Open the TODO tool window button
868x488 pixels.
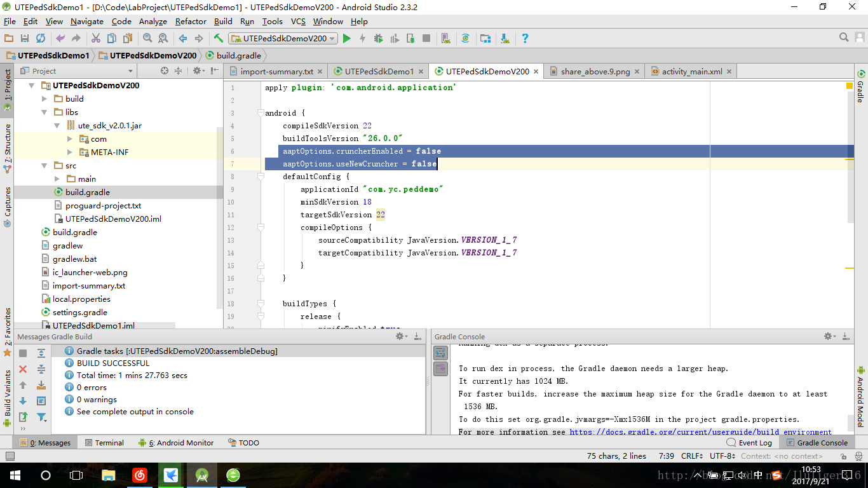pyautogui.click(x=243, y=443)
